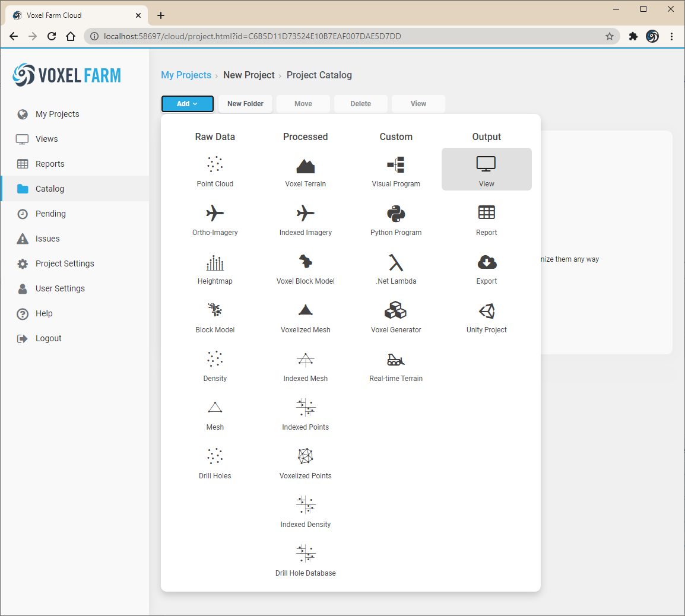The width and height of the screenshot is (685, 616).
Task: Open User Settings page
Action: (75, 288)
